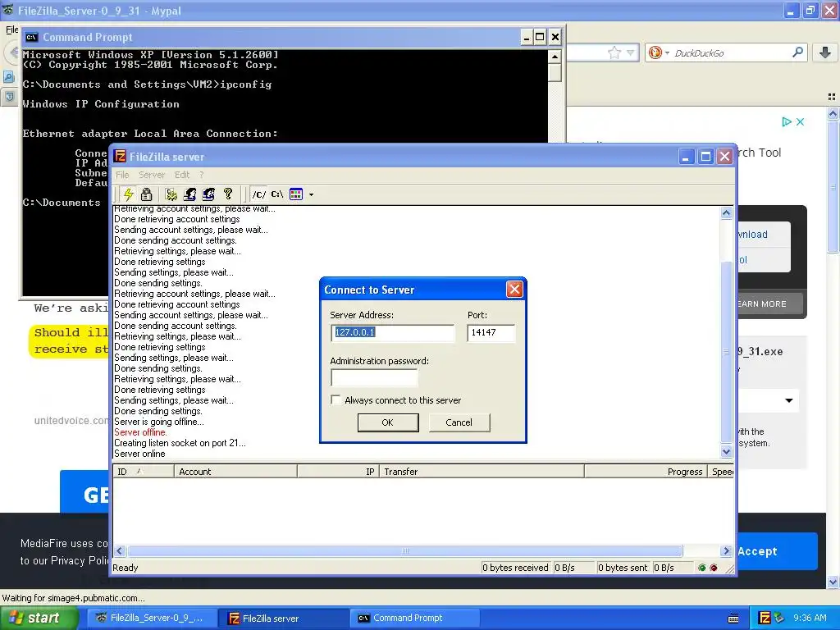840x630 pixels.
Task: Open the downloads arrow icon in browser
Action: pos(825,52)
